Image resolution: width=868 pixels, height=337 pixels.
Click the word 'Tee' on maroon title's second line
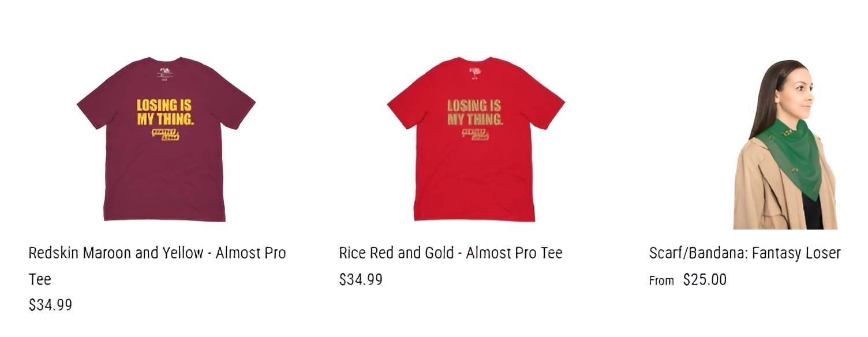pos(40,279)
